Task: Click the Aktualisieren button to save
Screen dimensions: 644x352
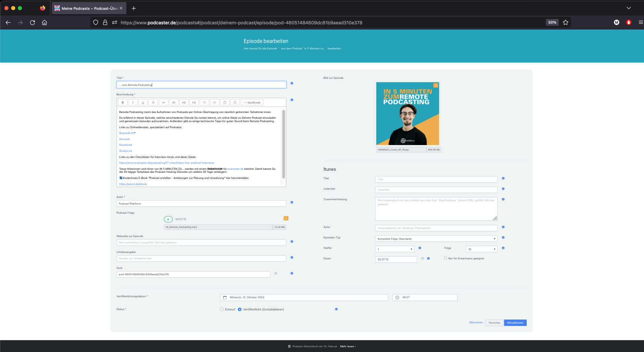Action: point(515,323)
